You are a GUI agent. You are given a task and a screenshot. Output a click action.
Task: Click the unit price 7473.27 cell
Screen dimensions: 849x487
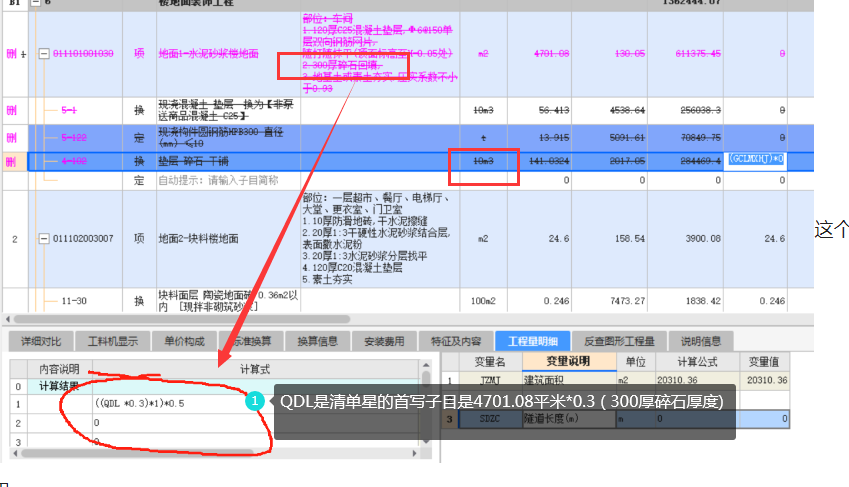click(610, 301)
